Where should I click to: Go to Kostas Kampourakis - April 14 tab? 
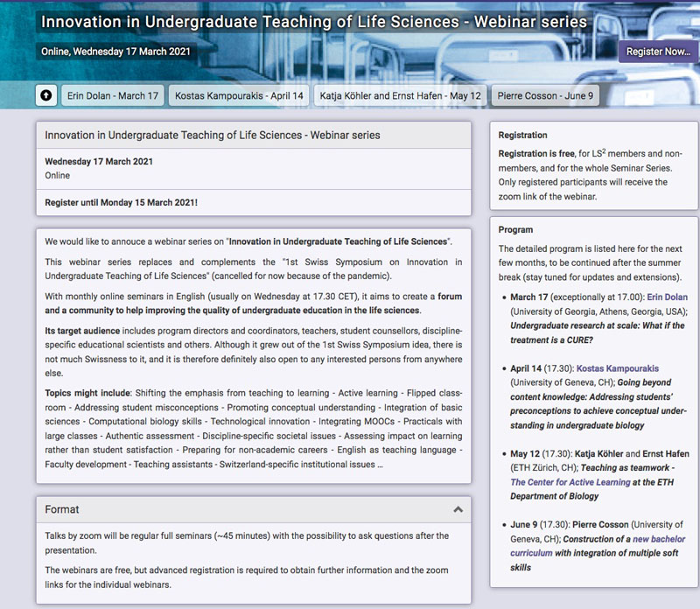point(239,95)
